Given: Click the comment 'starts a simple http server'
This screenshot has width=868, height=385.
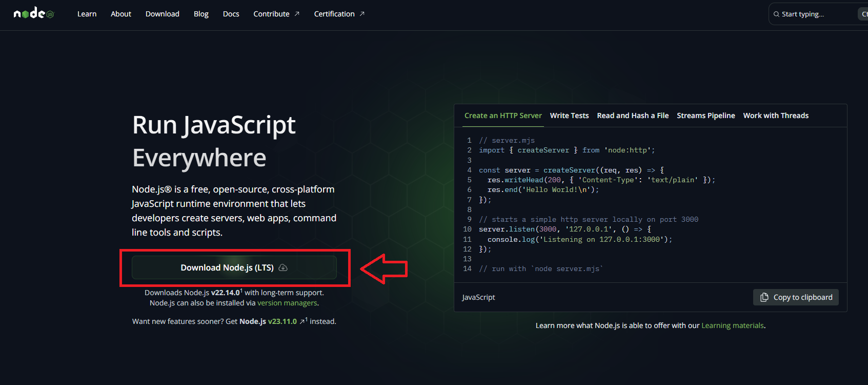Looking at the screenshot, I should tap(589, 219).
